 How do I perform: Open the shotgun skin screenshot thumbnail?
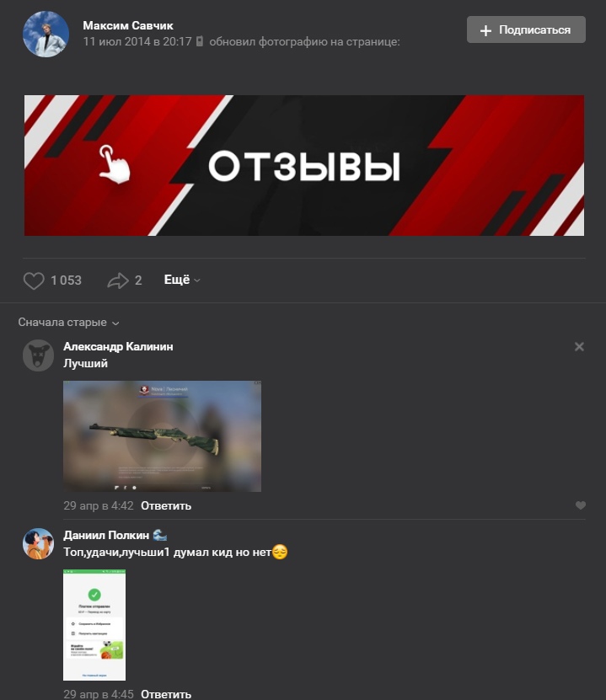(x=162, y=436)
